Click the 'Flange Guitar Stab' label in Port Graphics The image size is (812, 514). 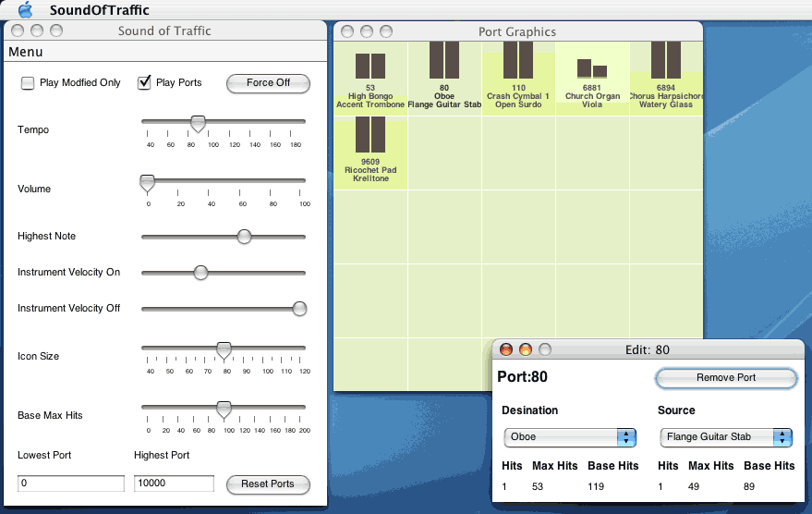[x=444, y=104]
